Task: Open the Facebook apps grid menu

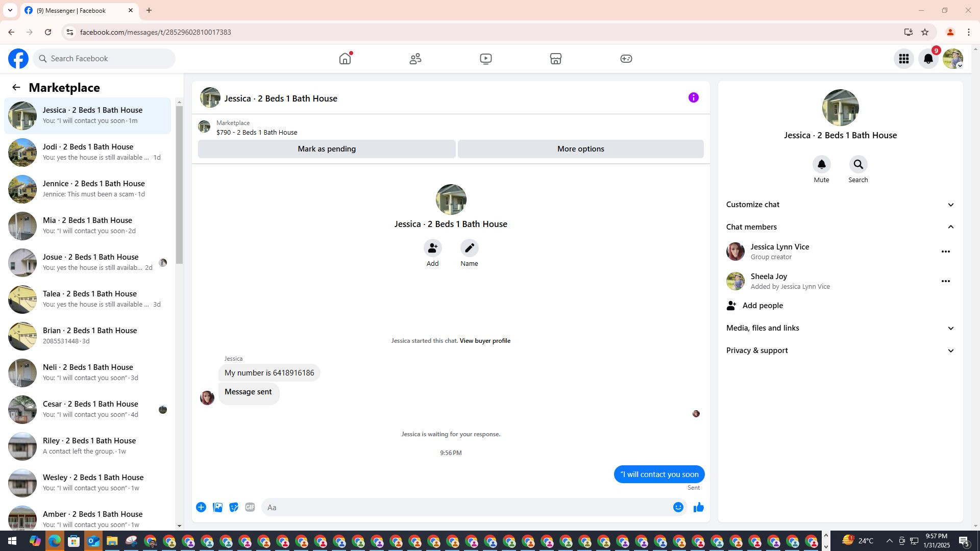Action: tap(904, 59)
